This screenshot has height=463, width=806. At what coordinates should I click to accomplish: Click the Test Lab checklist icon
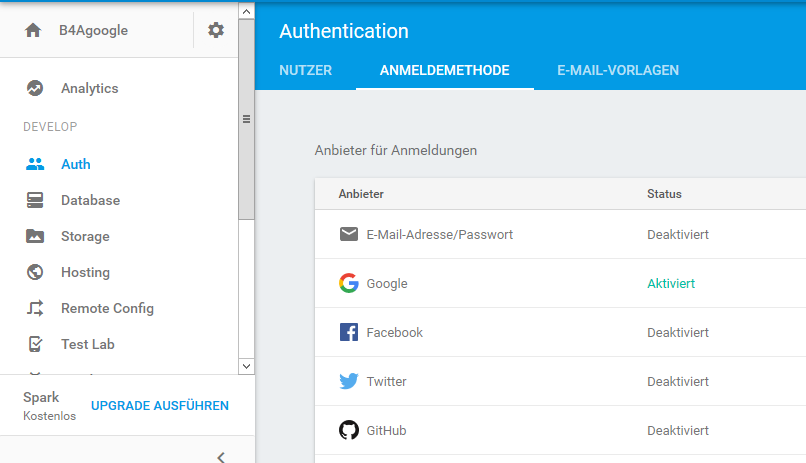(x=35, y=344)
